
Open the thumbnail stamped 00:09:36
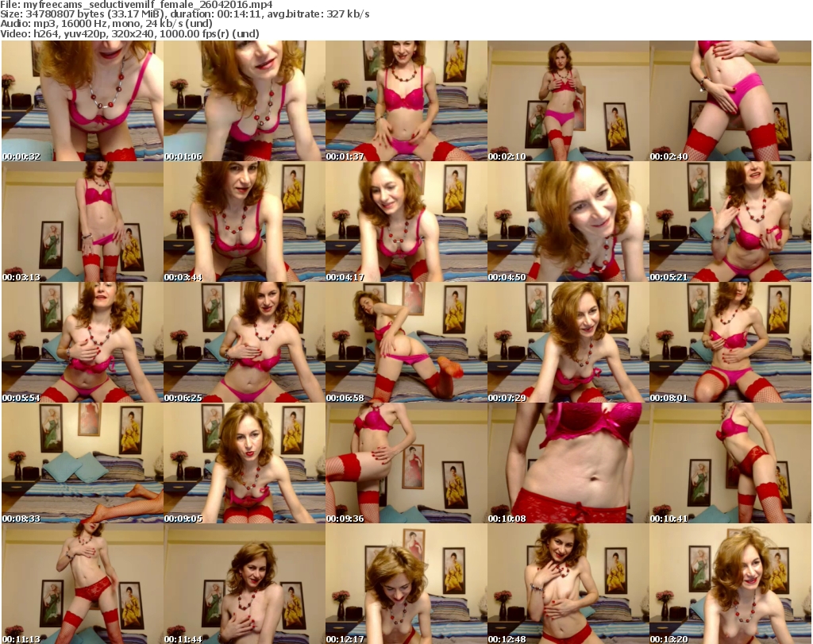(x=406, y=463)
